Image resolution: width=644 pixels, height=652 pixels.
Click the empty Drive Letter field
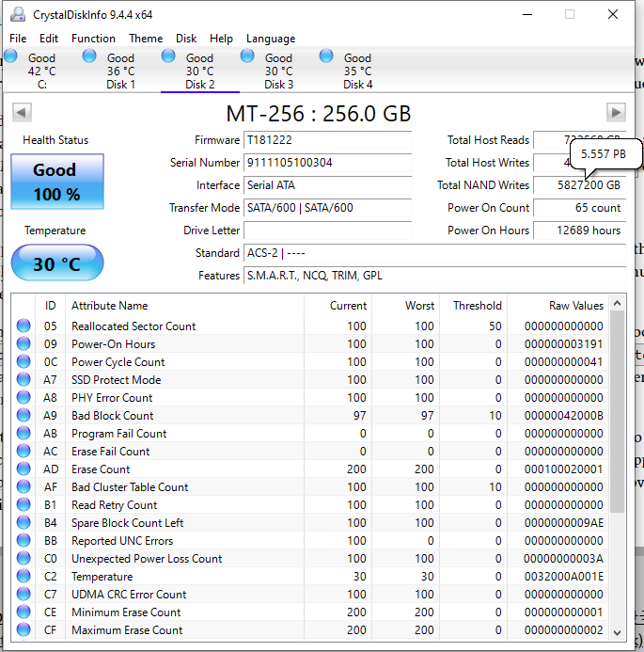(327, 231)
